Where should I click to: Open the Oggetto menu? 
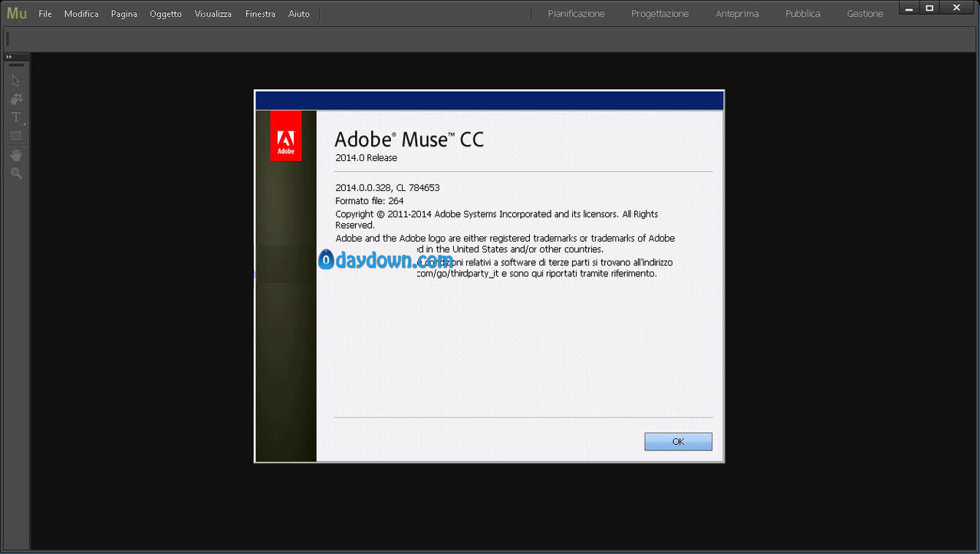click(166, 14)
